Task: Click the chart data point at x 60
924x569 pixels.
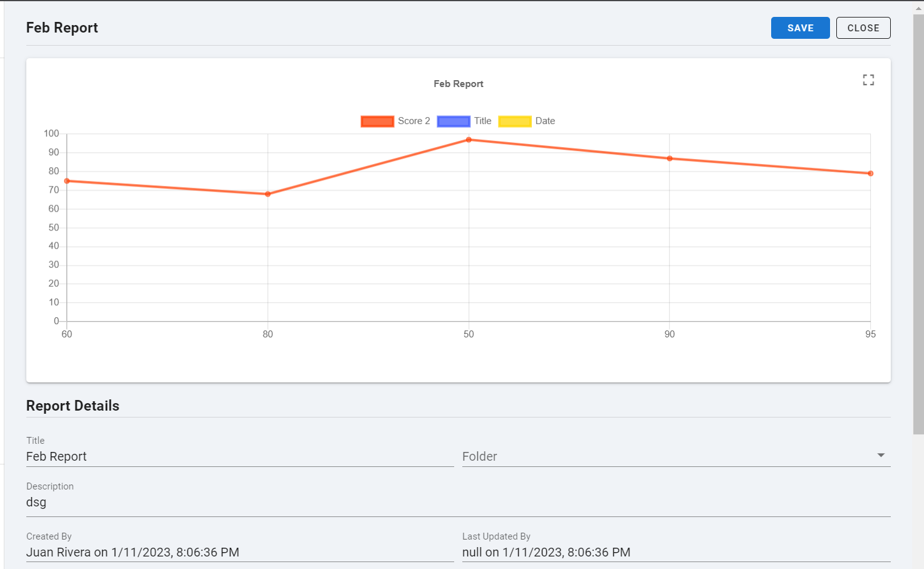Action: point(67,181)
